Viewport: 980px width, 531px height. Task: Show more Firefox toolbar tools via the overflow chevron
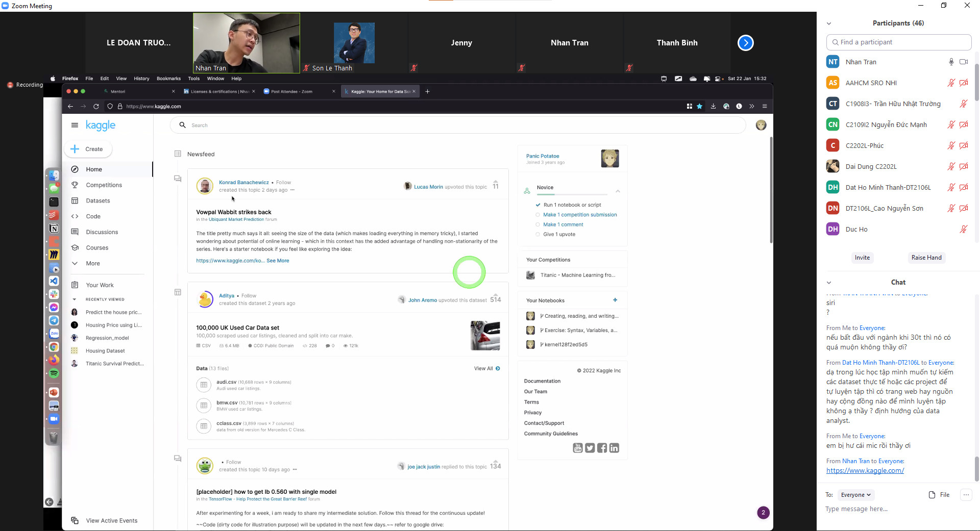click(751, 106)
